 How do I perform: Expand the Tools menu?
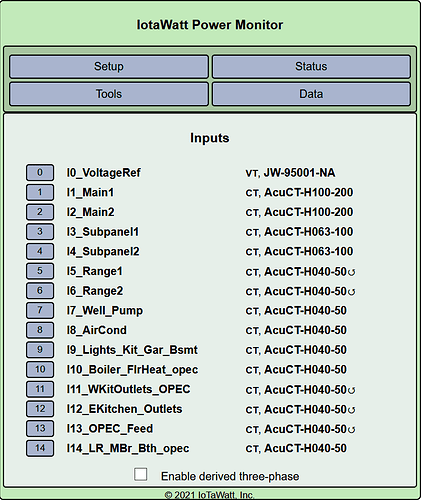coord(109,94)
